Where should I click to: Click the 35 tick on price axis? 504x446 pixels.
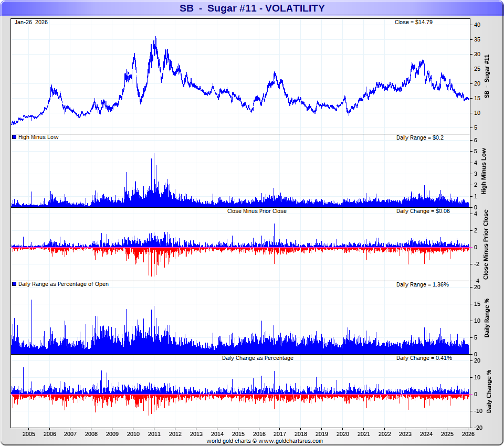coord(477,39)
